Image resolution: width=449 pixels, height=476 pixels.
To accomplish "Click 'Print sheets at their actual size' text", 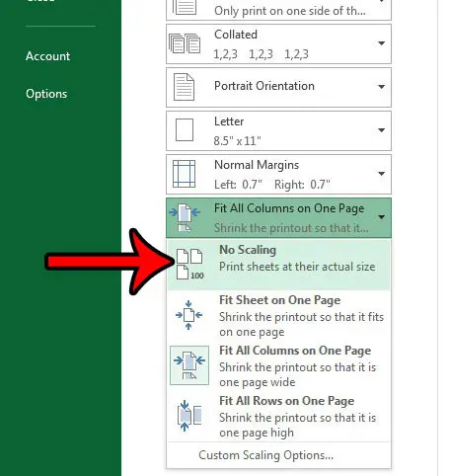I will pyautogui.click(x=297, y=267).
